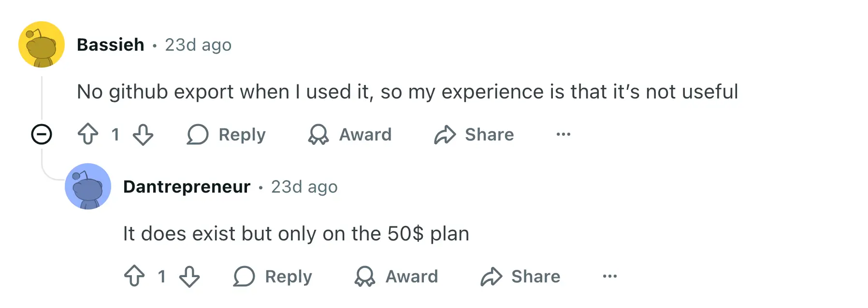Click the vote count on Bassieh's comment
868x308 pixels.
(x=116, y=135)
